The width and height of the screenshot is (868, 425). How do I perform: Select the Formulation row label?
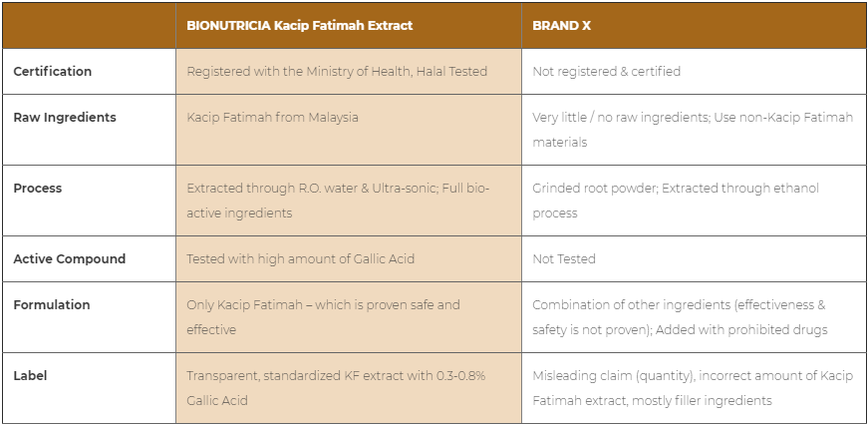coord(52,304)
